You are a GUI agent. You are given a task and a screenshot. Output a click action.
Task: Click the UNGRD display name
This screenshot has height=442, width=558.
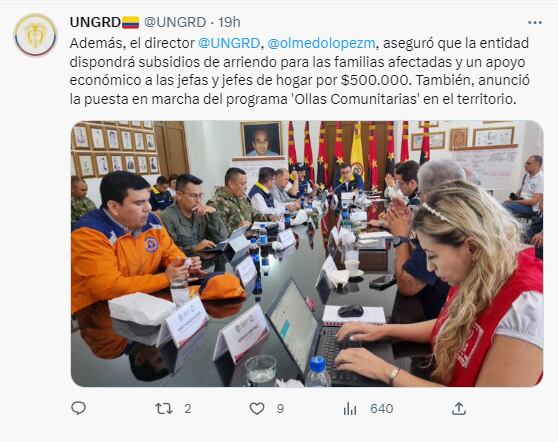[x=95, y=22]
